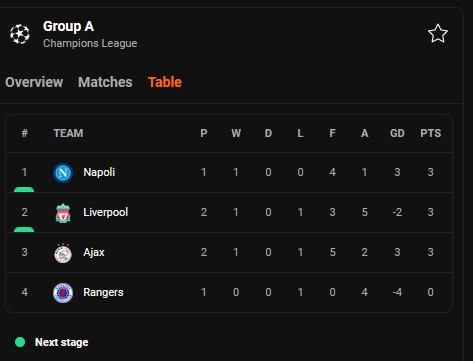473x361 pixels.
Task: Click the Ajax club crest
Action: pos(63,253)
